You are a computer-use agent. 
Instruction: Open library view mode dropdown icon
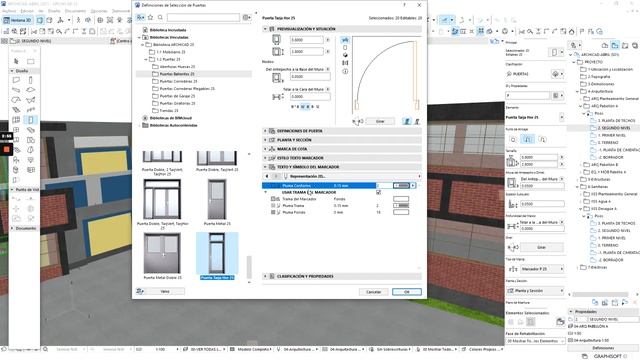247,17
